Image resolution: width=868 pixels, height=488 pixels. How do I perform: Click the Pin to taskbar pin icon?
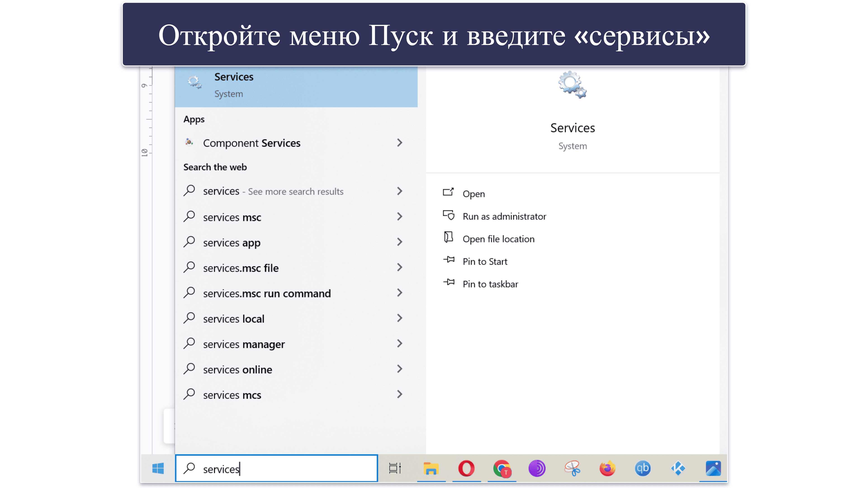point(449,282)
